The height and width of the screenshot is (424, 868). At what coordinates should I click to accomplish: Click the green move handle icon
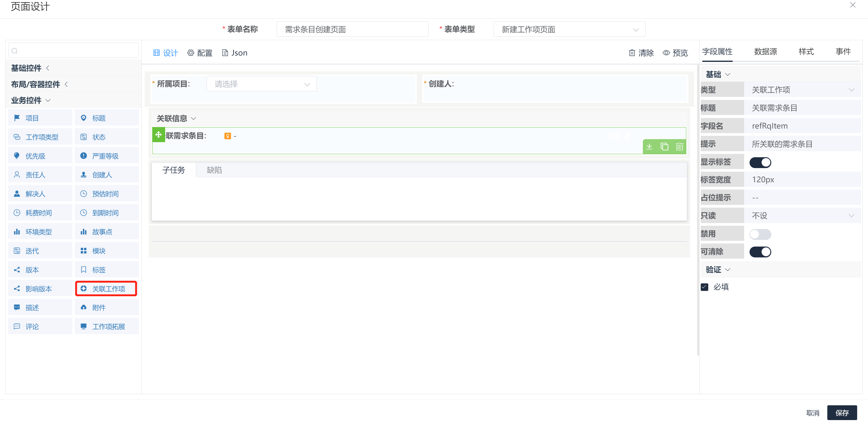click(158, 135)
